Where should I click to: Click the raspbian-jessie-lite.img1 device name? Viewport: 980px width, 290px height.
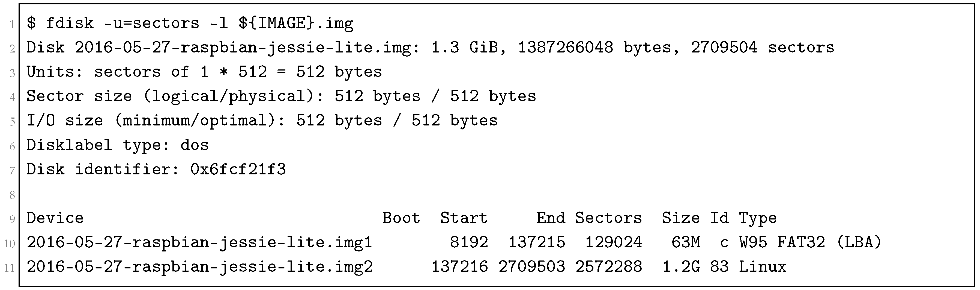click(x=199, y=243)
